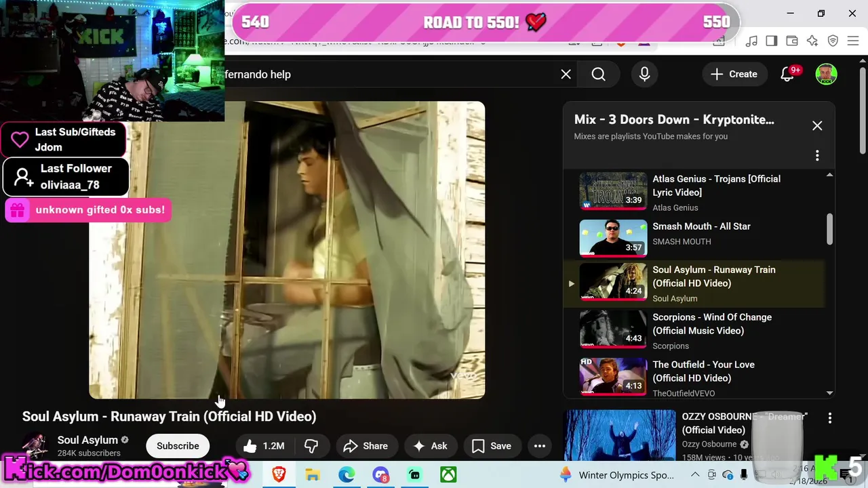The height and width of the screenshot is (488, 868).
Task: Open more actions ellipsis under video
Action: 540,446
